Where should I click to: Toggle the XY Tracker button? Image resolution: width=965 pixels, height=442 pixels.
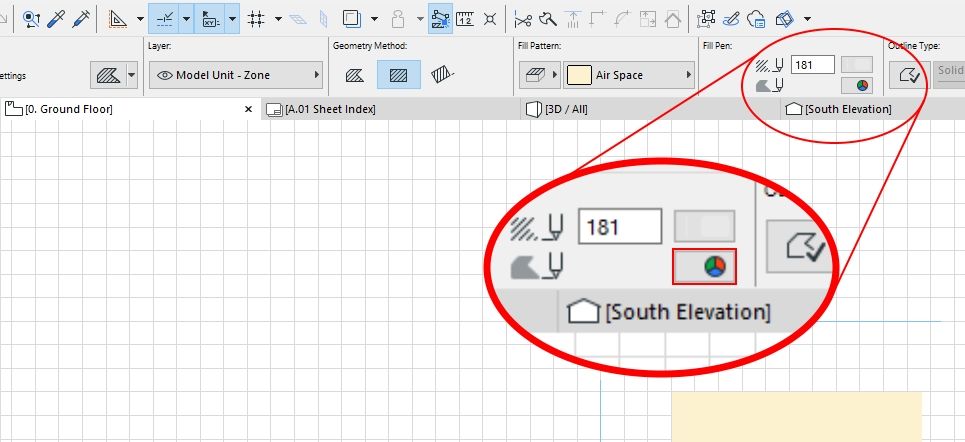point(210,19)
